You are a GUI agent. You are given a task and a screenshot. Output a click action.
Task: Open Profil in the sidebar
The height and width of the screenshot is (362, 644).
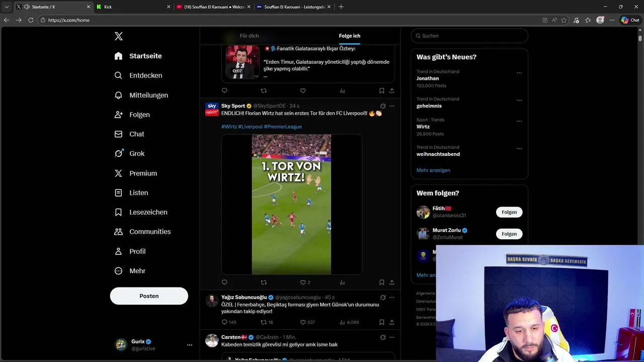tap(130, 251)
